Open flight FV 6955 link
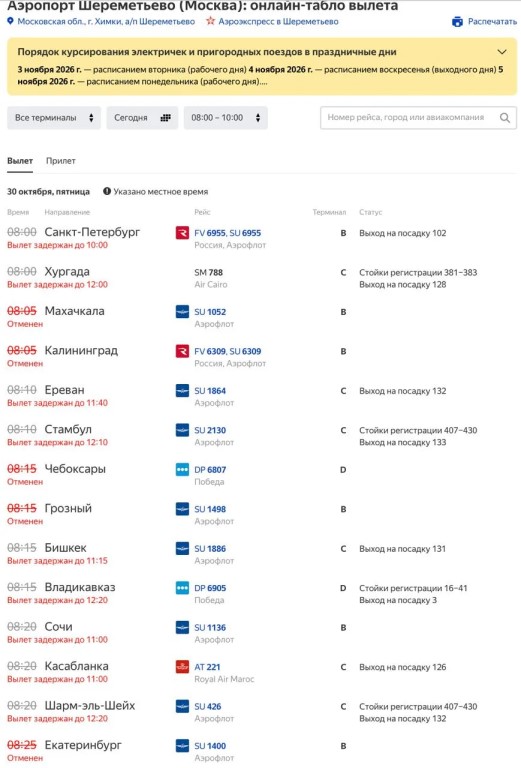This screenshot has width=521, height=768. 210,233
